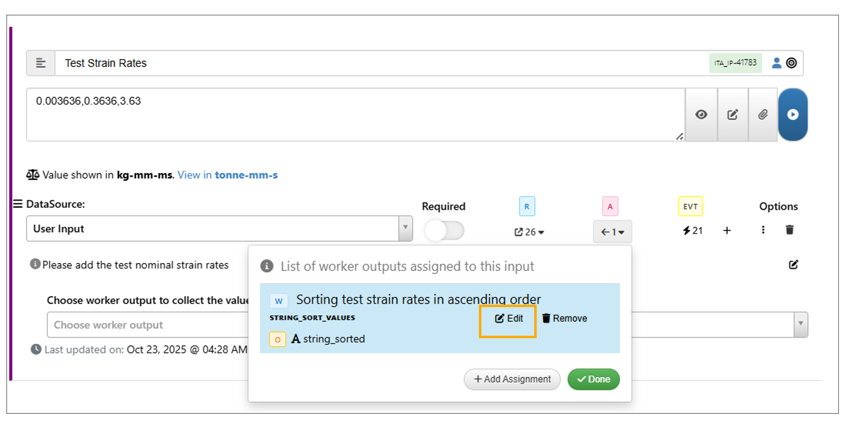Expand the assignments dropdown showing 1
This screenshot has height=431, width=868.
(x=612, y=232)
